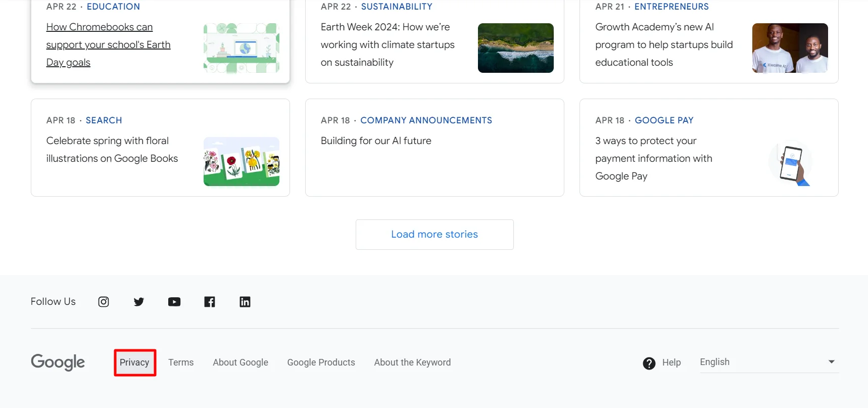Open the ENTREPRENEURS category tag
Screen dimensions: 868x408
click(x=671, y=7)
